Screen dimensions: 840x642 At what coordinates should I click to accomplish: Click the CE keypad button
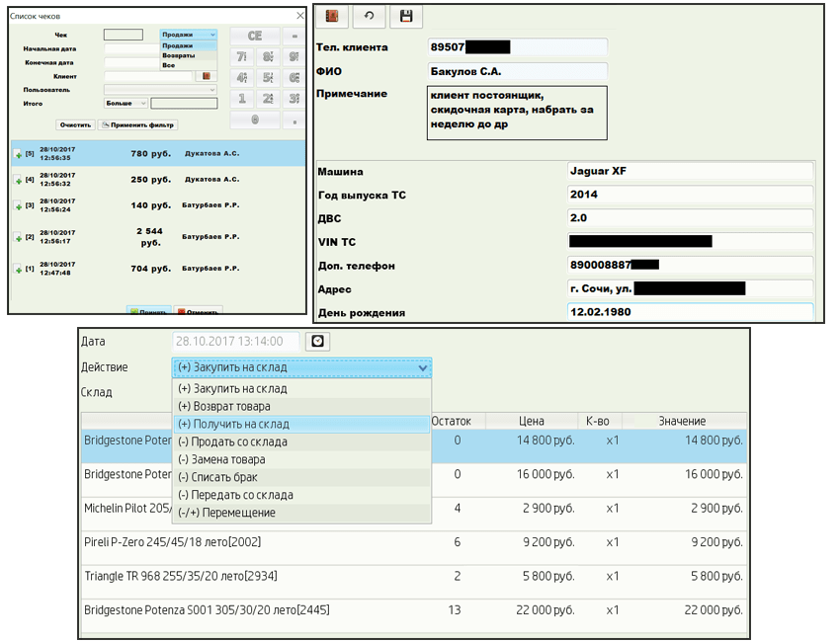pyautogui.click(x=255, y=36)
